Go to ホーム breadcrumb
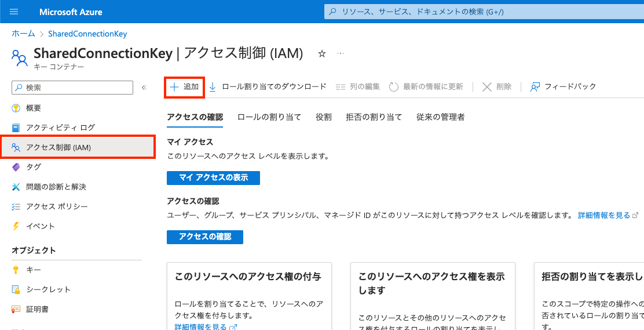Image resolution: width=644 pixels, height=330 pixels. click(x=23, y=34)
